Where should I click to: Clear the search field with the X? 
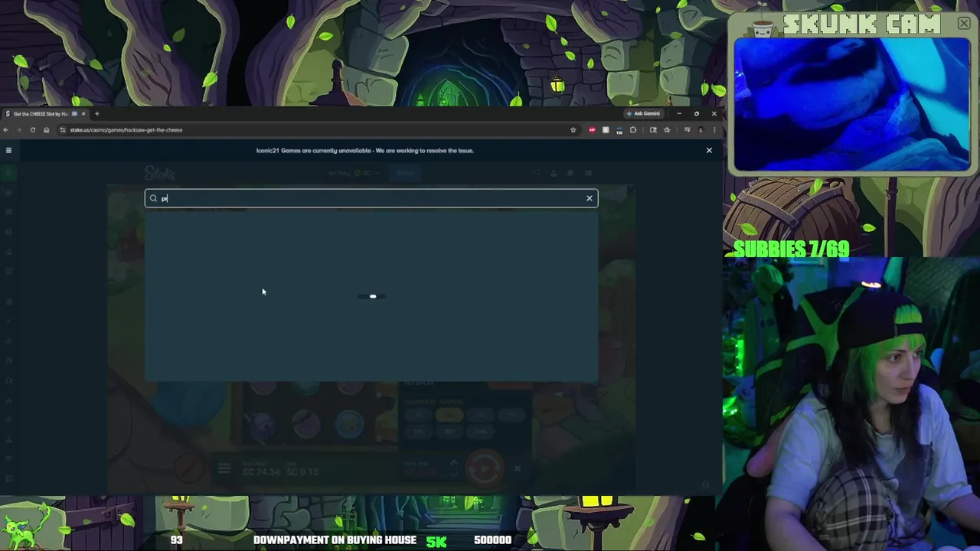(590, 198)
